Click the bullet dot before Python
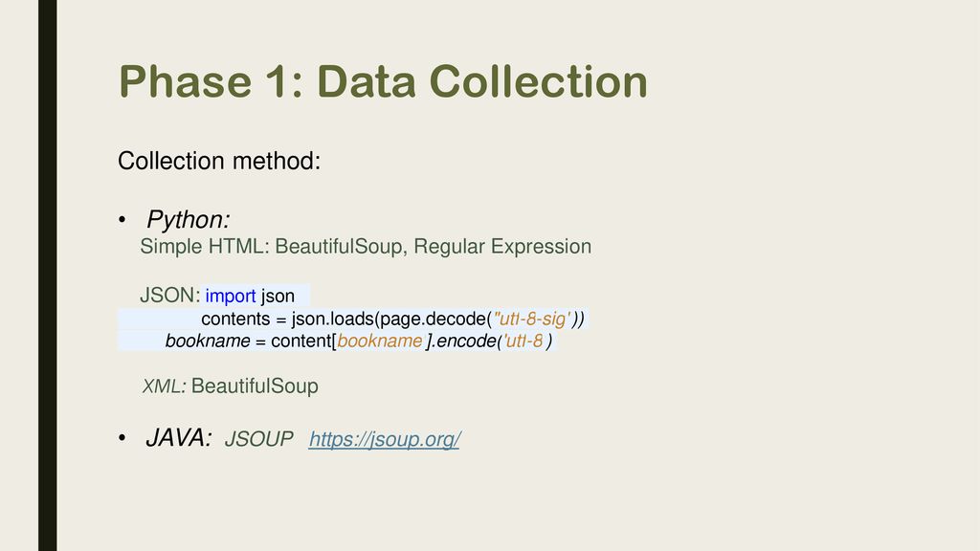 (x=122, y=219)
